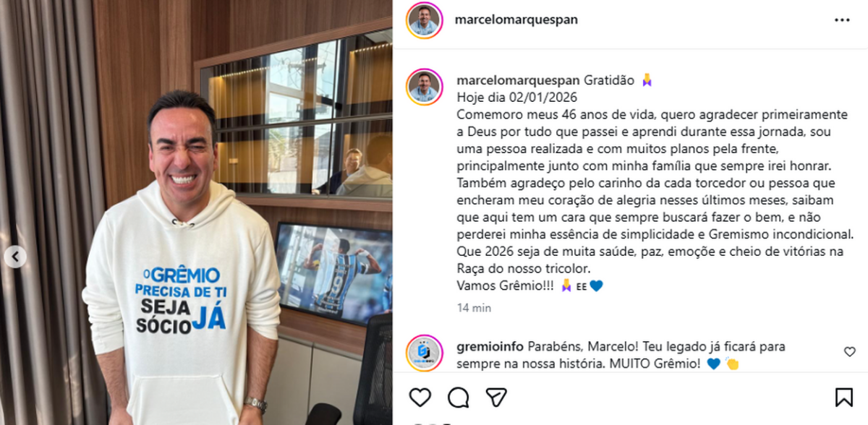Click the "Vamos Grêmio!!!" line in the caption
Image resolution: width=868 pixels, height=425 pixels.
pyautogui.click(x=506, y=286)
